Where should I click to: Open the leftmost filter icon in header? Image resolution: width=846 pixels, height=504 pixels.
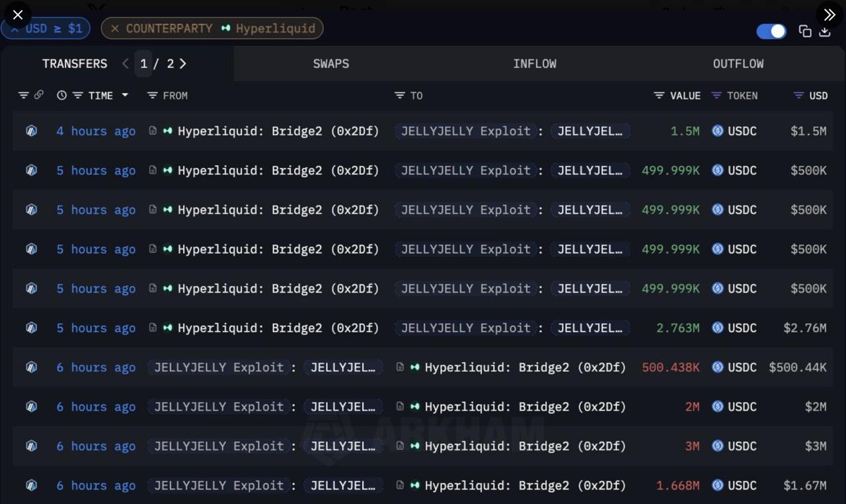pyautogui.click(x=23, y=95)
